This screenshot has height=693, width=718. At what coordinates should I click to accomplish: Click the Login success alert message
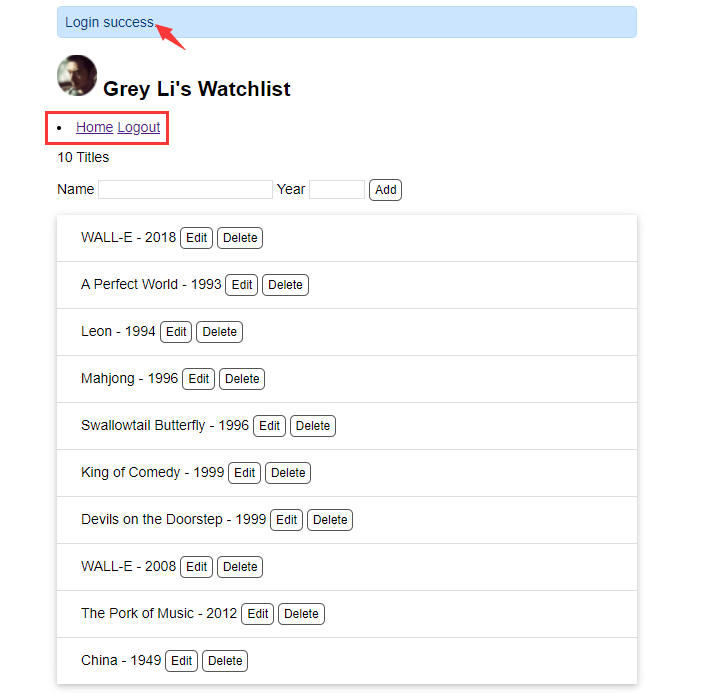click(x=346, y=22)
